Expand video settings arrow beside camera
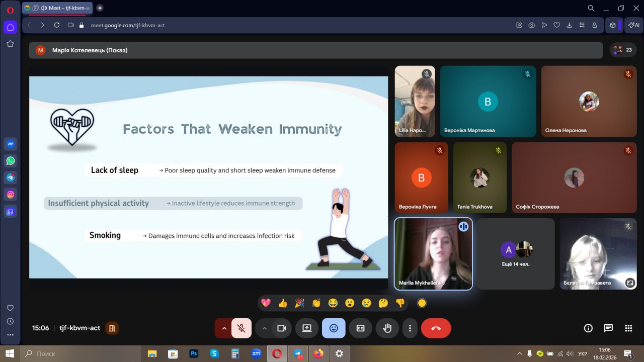The width and height of the screenshot is (644, 362). (x=264, y=328)
